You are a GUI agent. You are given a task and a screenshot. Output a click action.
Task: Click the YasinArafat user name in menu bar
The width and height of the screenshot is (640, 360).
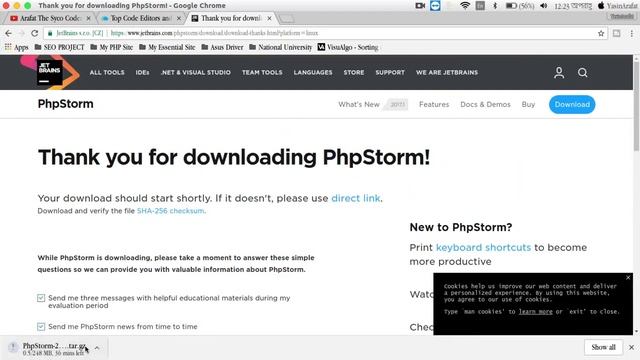pos(621,6)
